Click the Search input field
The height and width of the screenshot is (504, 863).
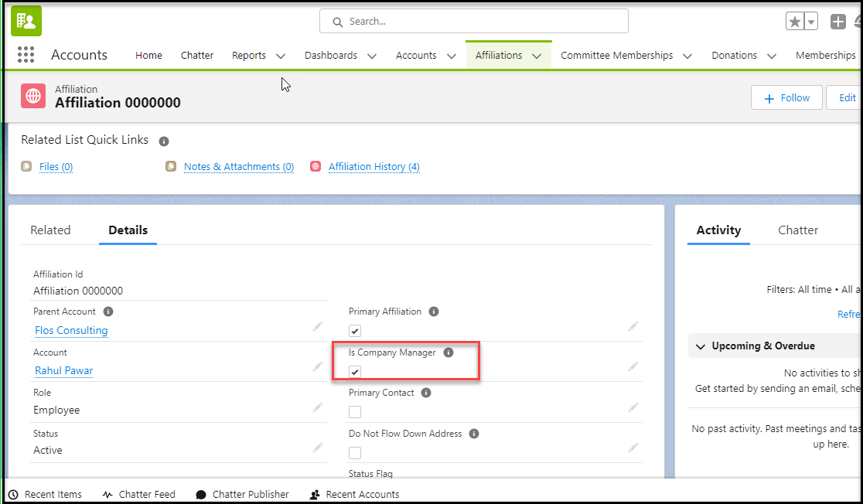(x=473, y=22)
